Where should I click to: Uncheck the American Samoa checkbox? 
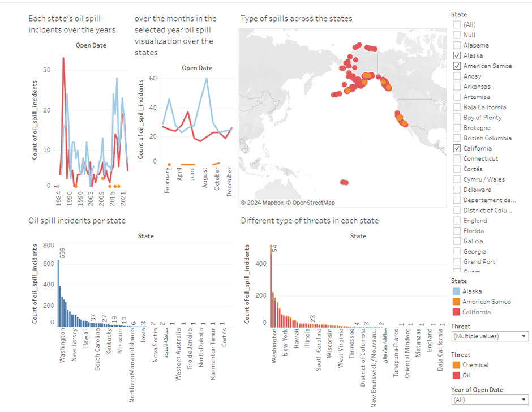click(457, 66)
